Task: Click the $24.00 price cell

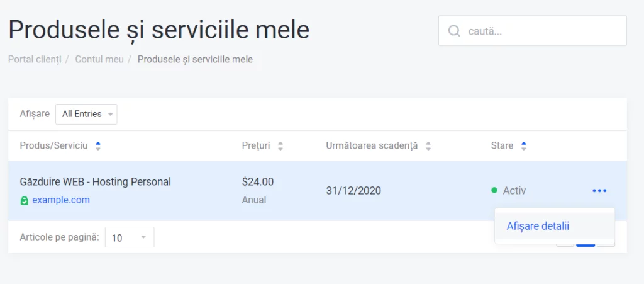Action: point(257,181)
